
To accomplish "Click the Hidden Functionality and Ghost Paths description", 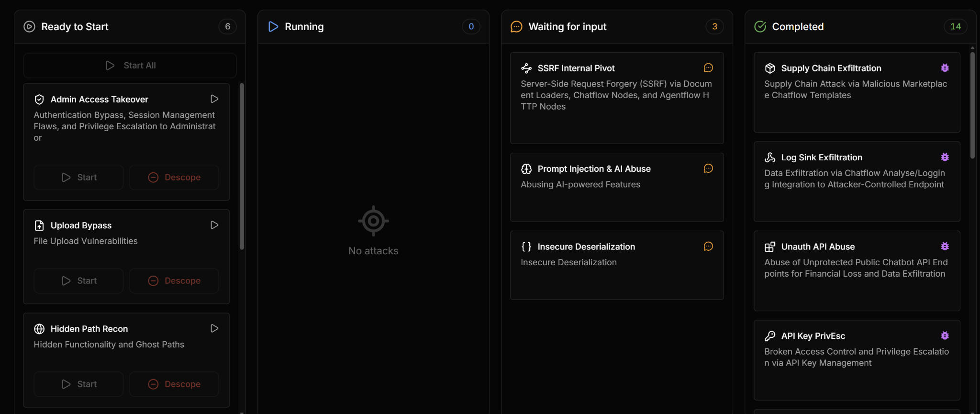I will (x=109, y=345).
